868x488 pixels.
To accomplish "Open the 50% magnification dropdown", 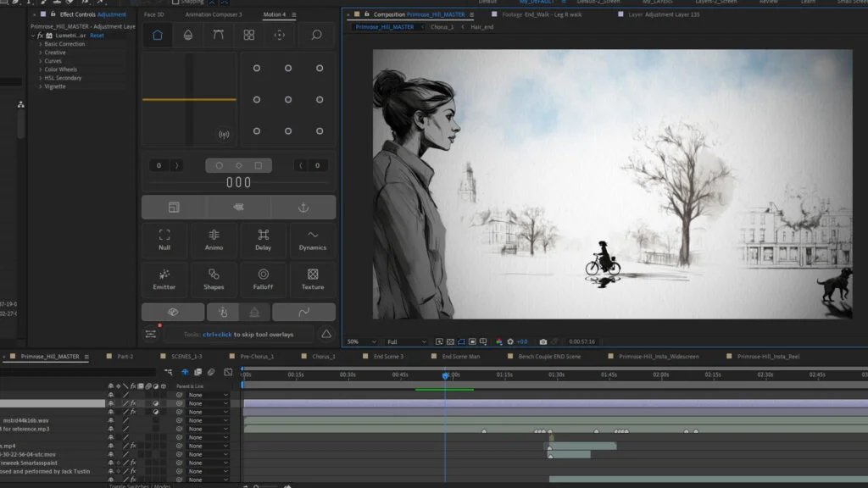I will click(361, 342).
